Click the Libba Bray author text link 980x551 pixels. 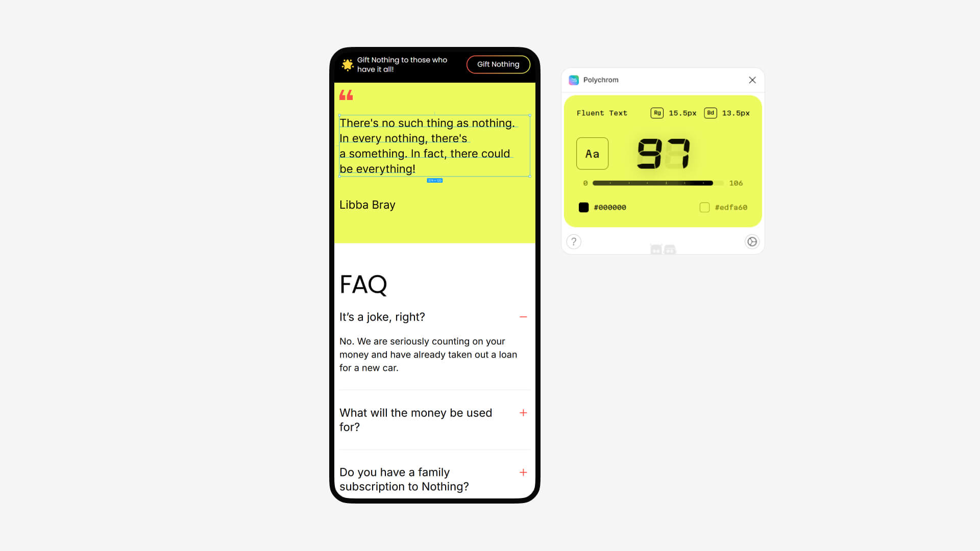(x=367, y=204)
